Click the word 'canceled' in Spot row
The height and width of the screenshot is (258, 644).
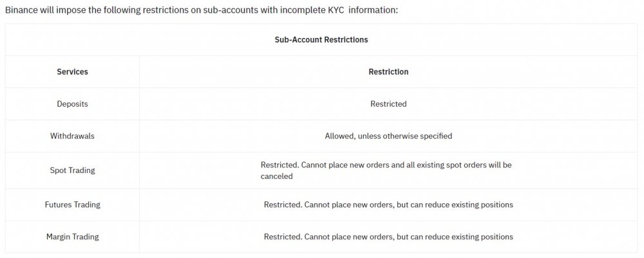(x=277, y=176)
